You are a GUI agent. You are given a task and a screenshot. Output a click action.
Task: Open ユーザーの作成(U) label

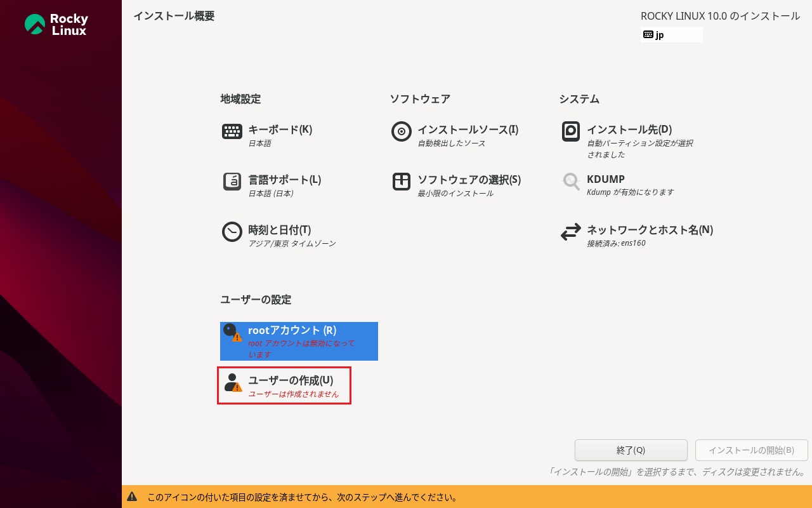pos(291,380)
